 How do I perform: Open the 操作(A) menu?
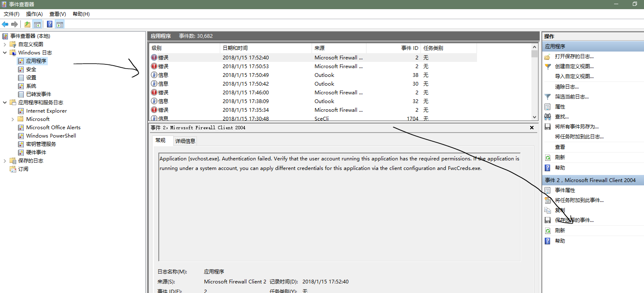(x=34, y=14)
